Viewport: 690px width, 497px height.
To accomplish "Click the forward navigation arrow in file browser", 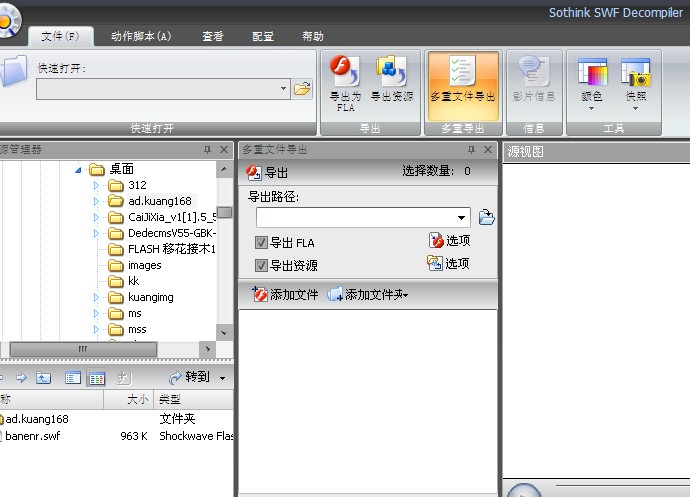I will (21, 378).
